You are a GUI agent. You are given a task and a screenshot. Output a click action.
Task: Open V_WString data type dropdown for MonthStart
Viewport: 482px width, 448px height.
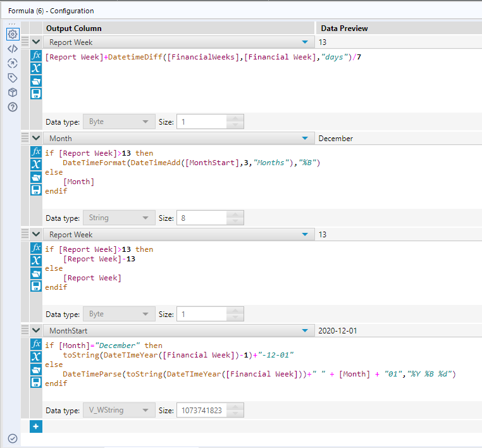[x=119, y=410]
